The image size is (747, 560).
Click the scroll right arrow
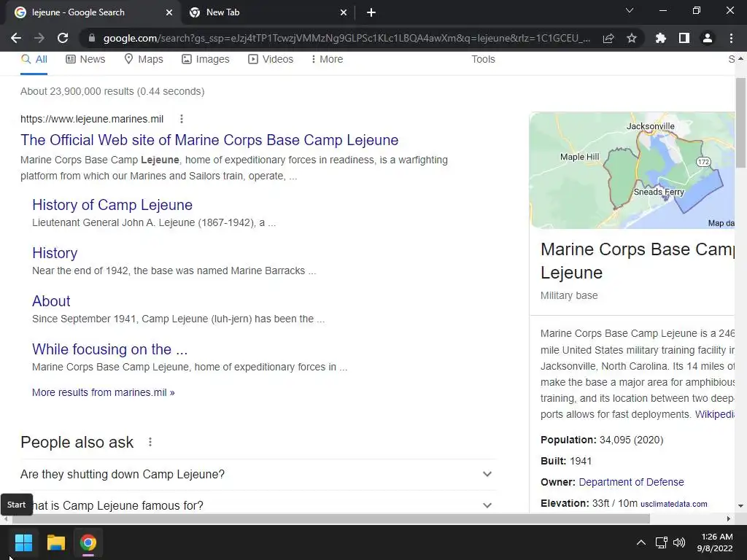pos(729,518)
